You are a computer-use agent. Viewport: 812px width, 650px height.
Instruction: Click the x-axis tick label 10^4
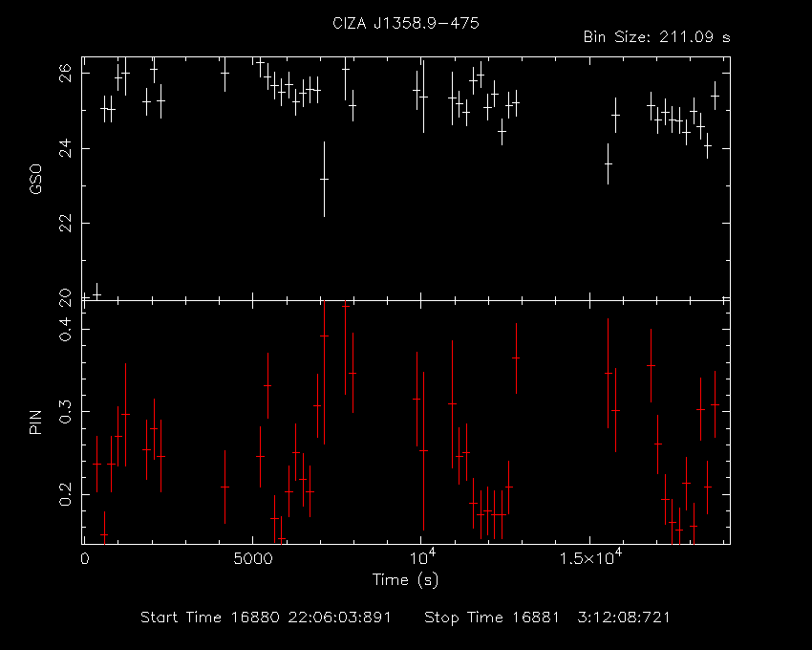coord(422,557)
